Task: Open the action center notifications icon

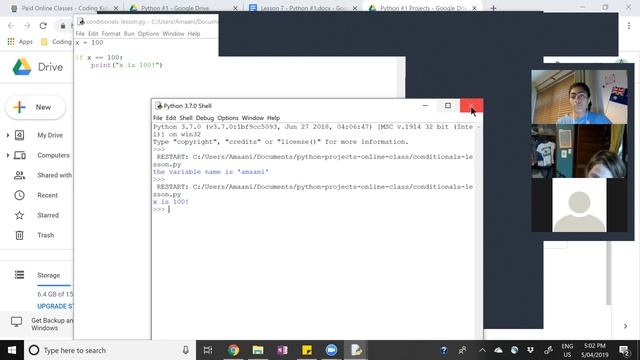Action: (x=624, y=350)
